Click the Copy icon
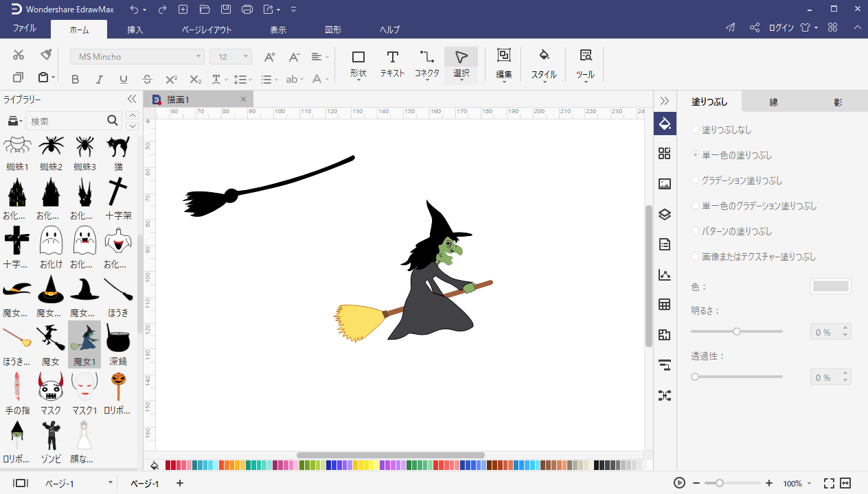This screenshot has height=494, width=868. pyautogui.click(x=19, y=78)
